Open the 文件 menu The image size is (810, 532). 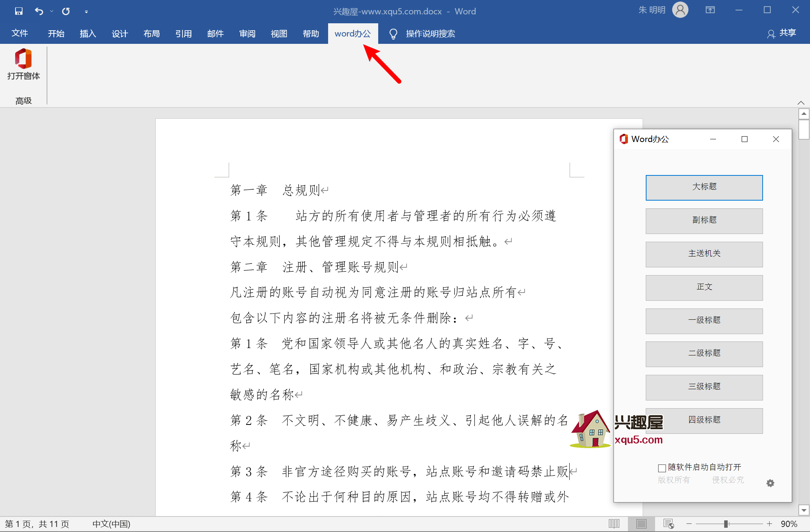coord(20,33)
